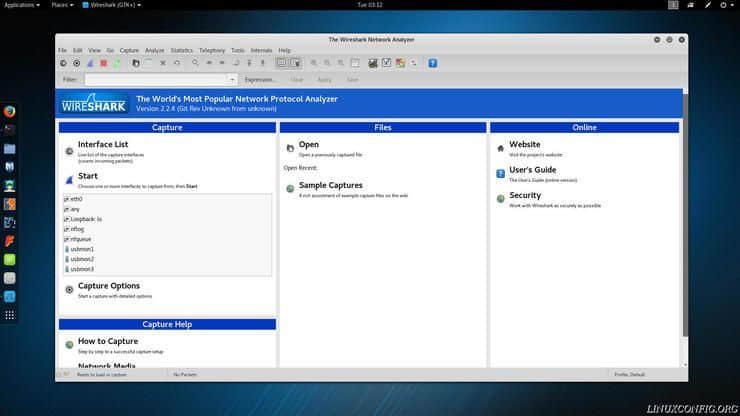Click the green Restart capture toolbar icon
Image resolution: width=740 pixels, height=416 pixels.
[117, 63]
